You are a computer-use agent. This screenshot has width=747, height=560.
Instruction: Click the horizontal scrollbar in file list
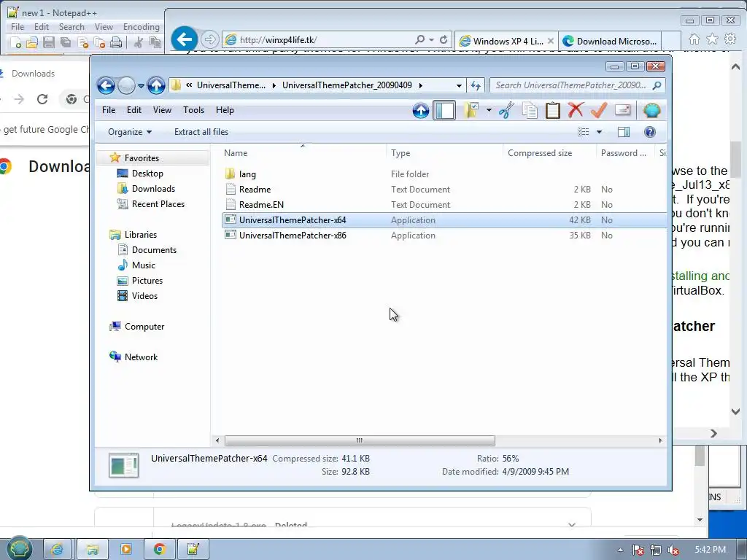tap(360, 440)
